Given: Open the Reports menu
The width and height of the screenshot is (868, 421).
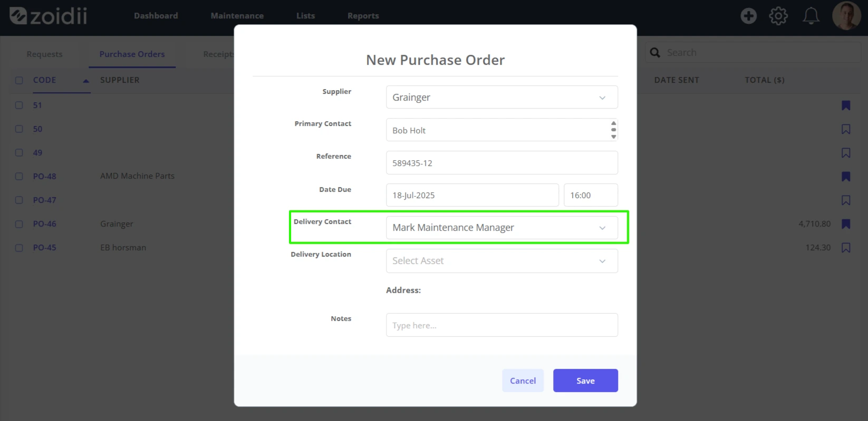Looking at the screenshot, I should [x=363, y=16].
